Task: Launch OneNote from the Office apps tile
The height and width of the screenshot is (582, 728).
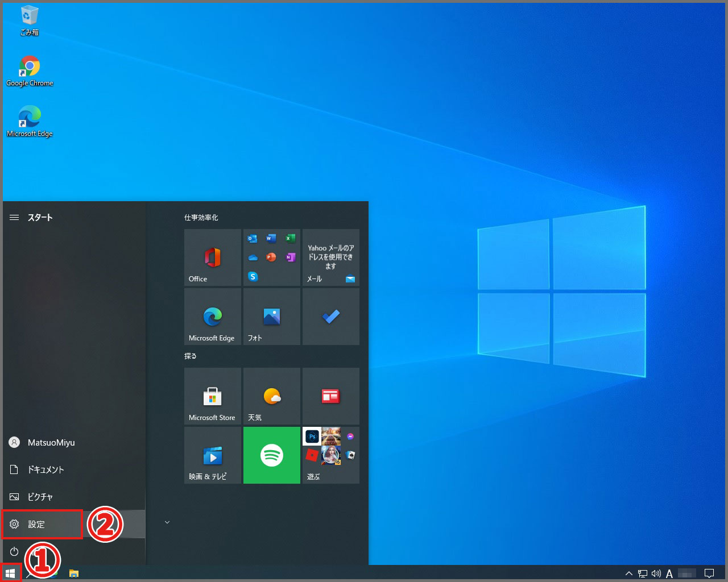Action: point(290,257)
